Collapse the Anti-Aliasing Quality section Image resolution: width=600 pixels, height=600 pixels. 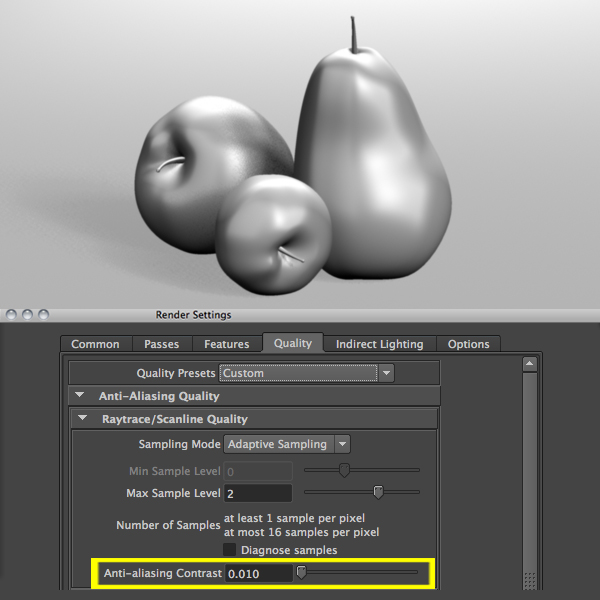80,395
